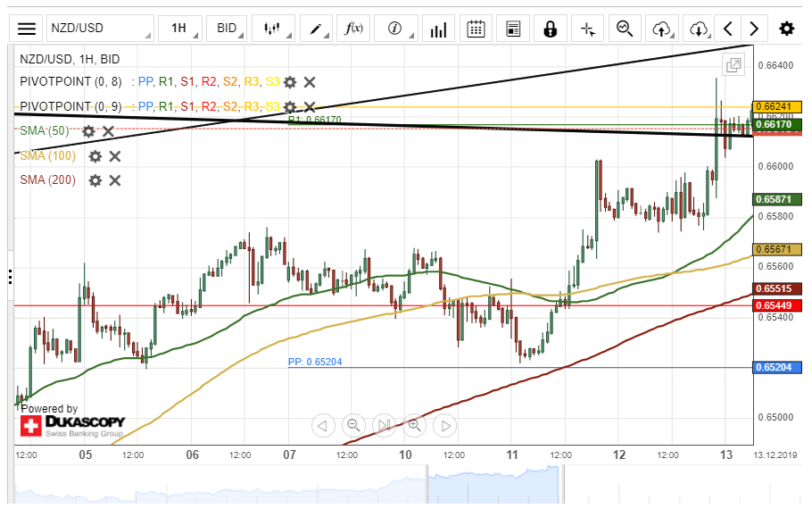Viewport: 812px width, 509px height.
Task: Open the f(x) indicators menu
Action: pos(353,29)
